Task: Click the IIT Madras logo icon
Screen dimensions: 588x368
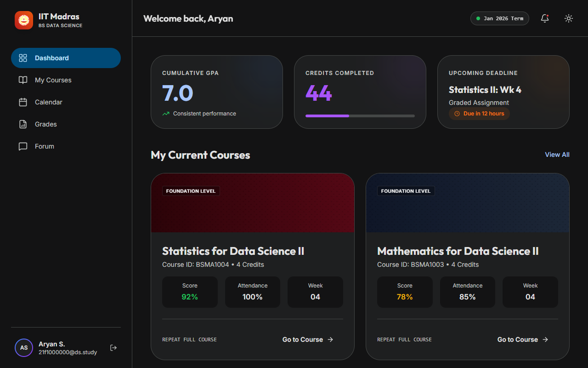Action: tap(24, 20)
